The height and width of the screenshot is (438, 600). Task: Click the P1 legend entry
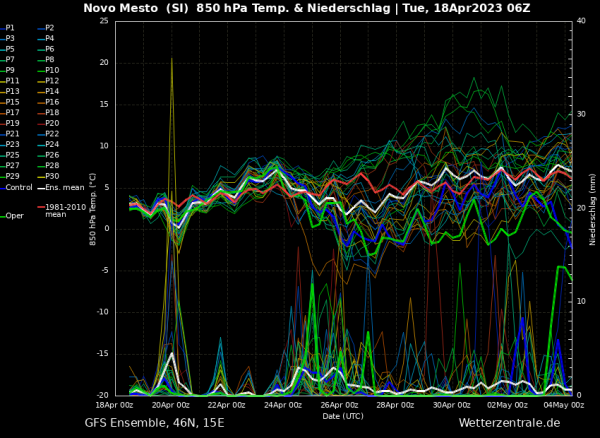pos(7,28)
